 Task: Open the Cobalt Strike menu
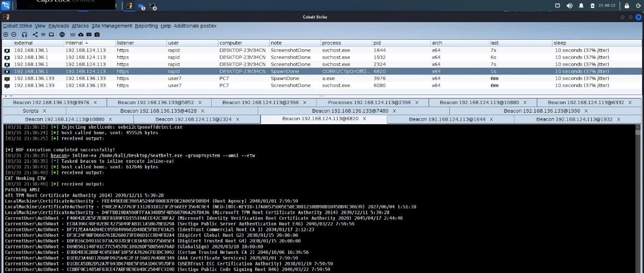(18, 26)
